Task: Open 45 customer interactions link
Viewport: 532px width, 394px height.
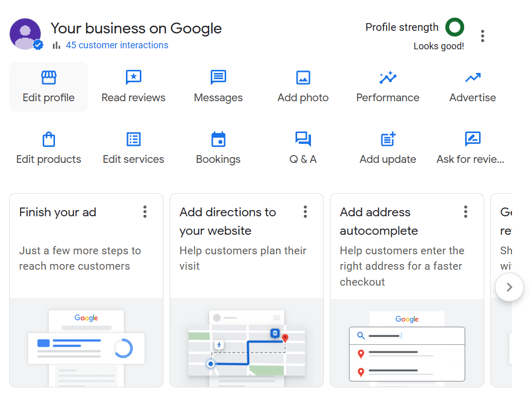Action: click(x=117, y=45)
